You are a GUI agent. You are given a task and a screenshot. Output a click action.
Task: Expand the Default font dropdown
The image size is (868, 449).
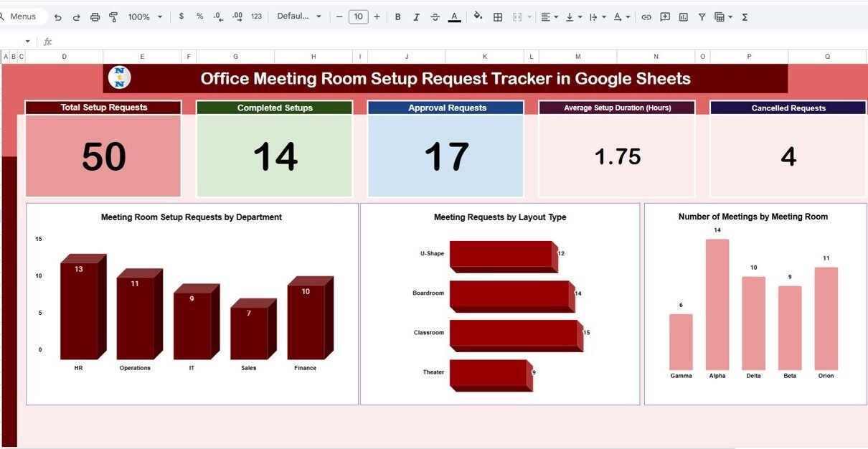(299, 17)
